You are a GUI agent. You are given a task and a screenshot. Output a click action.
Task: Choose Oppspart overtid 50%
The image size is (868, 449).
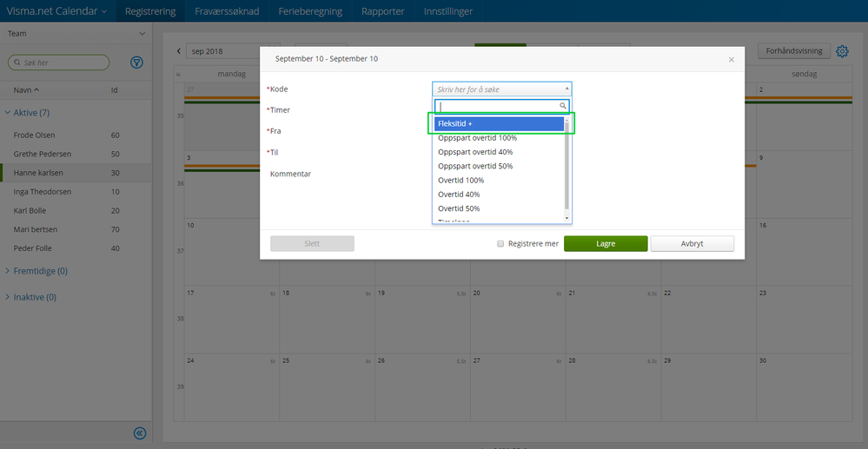(499, 166)
